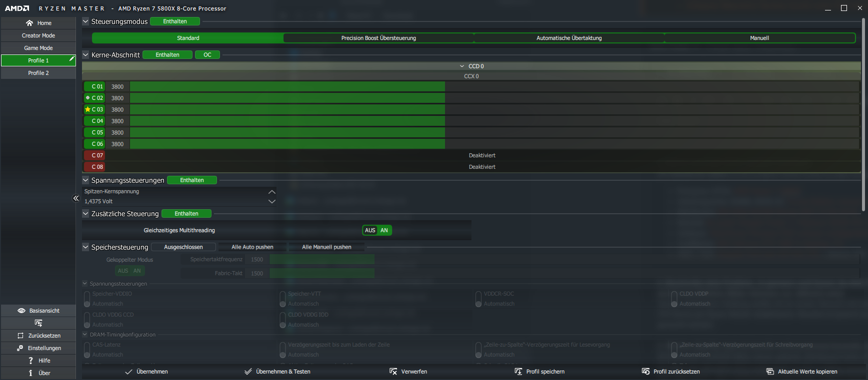Click Alle Manuell pushen button
The width and height of the screenshot is (868, 380).
pos(326,247)
